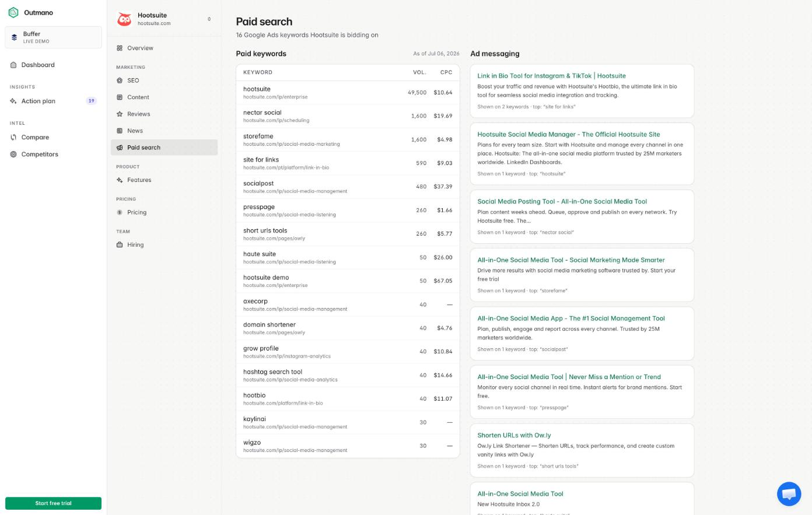Viewport: 812px width, 515px height.
Task: Click the Outmano hexagon logo icon
Action: point(13,12)
